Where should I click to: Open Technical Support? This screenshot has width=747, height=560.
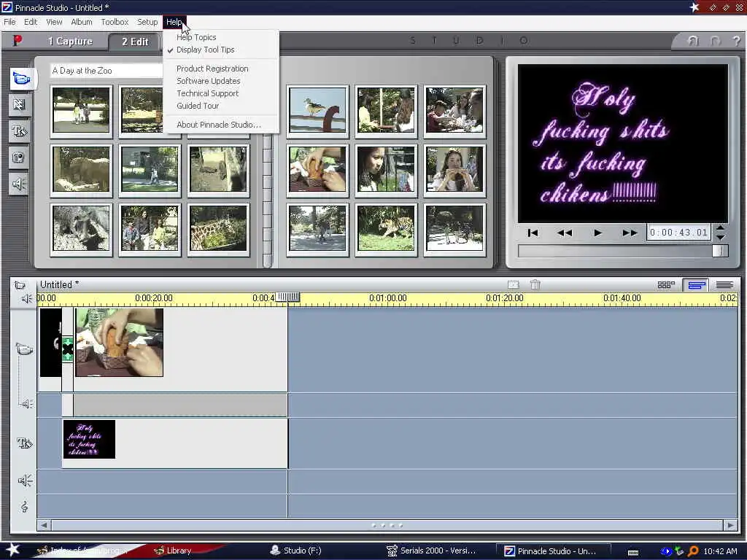[x=208, y=93]
